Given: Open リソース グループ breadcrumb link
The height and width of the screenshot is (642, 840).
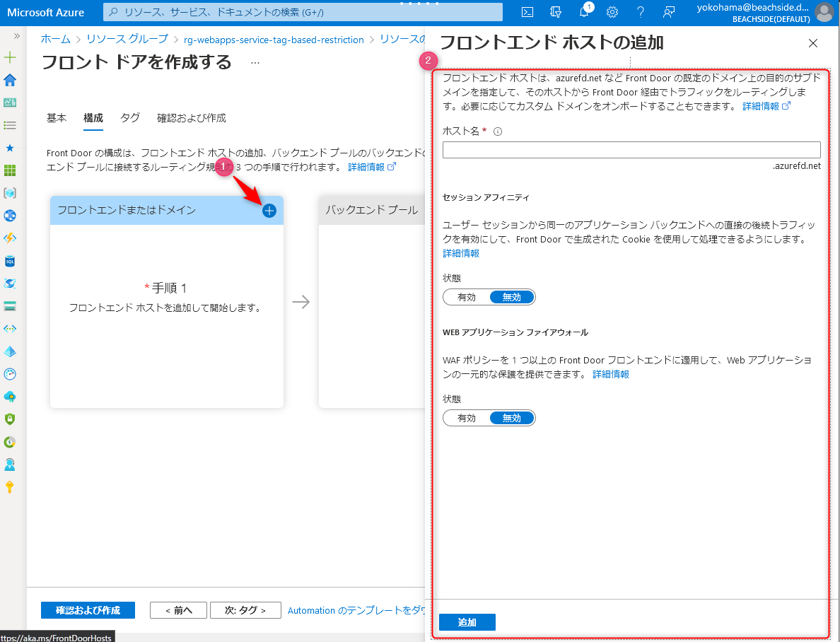Looking at the screenshot, I should tap(127, 39).
